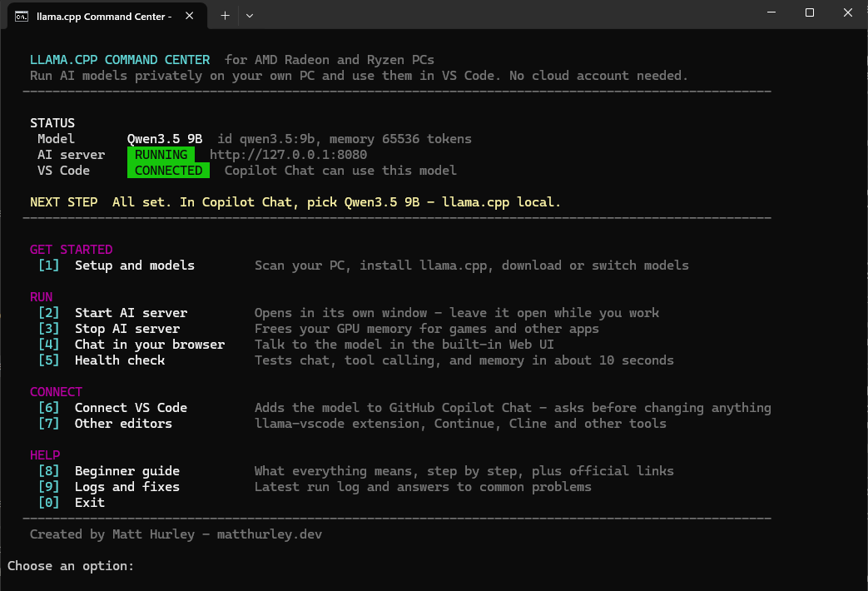The height and width of the screenshot is (591, 868).
Task: Click the LLAMA.CPP COMMAND CENTER title
Action: [120, 60]
